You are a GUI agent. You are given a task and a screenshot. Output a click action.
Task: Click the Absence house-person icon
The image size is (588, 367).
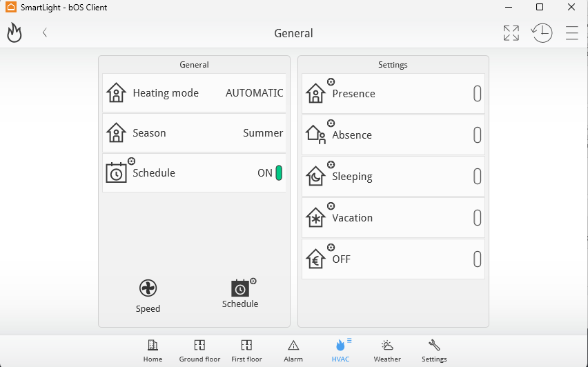pos(316,135)
